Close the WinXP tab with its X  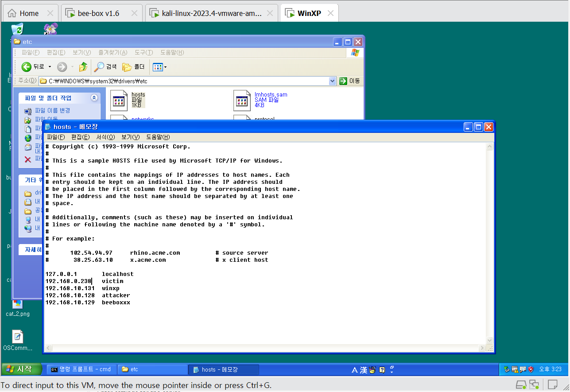coord(330,13)
